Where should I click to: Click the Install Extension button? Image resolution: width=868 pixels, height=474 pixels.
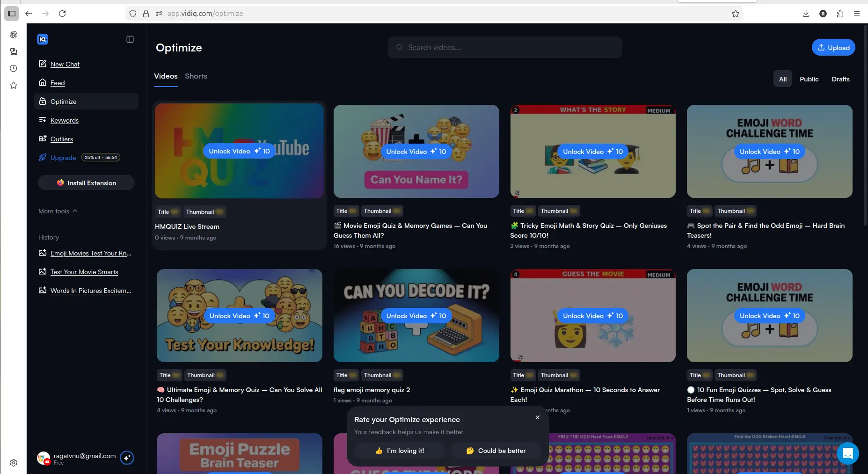(x=86, y=183)
